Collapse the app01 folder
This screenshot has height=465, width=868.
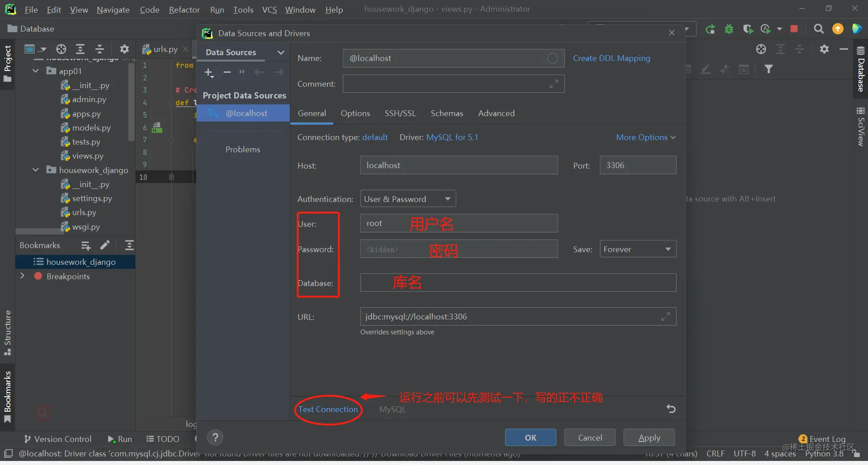tap(36, 71)
